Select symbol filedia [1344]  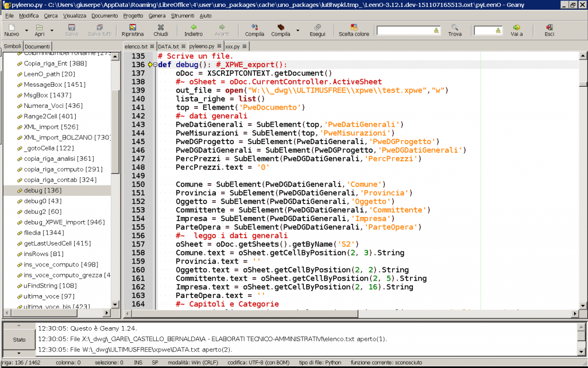(44, 233)
